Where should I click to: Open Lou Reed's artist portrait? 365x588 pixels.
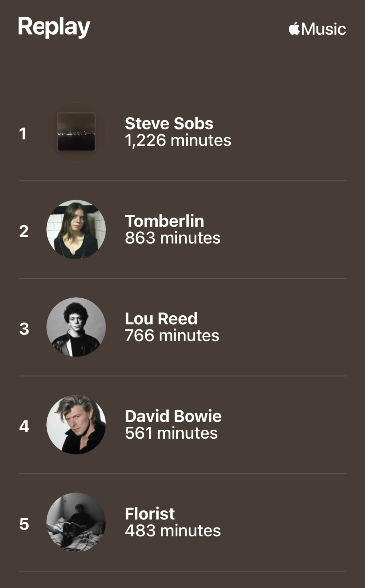coord(76,327)
